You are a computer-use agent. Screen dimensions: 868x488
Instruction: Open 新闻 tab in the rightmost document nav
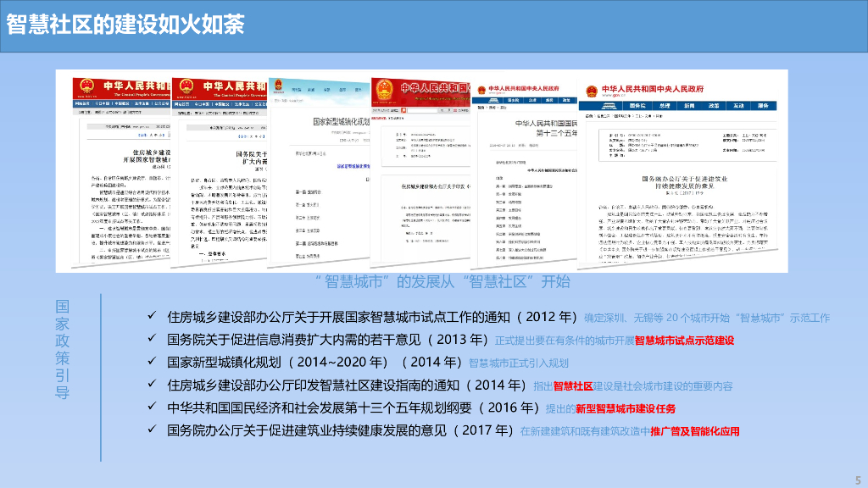pyautogui.click(x=689, y=106)
